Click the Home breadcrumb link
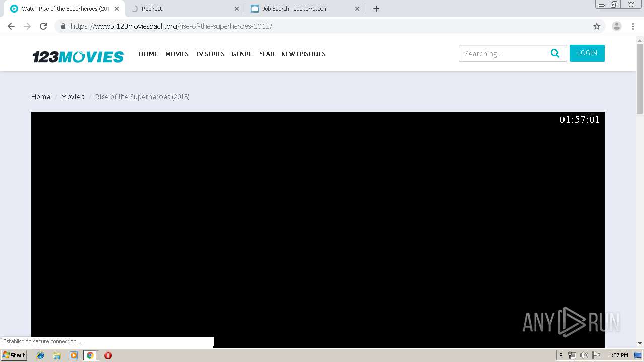Viewport: 644px width, 362px height. 41,97
